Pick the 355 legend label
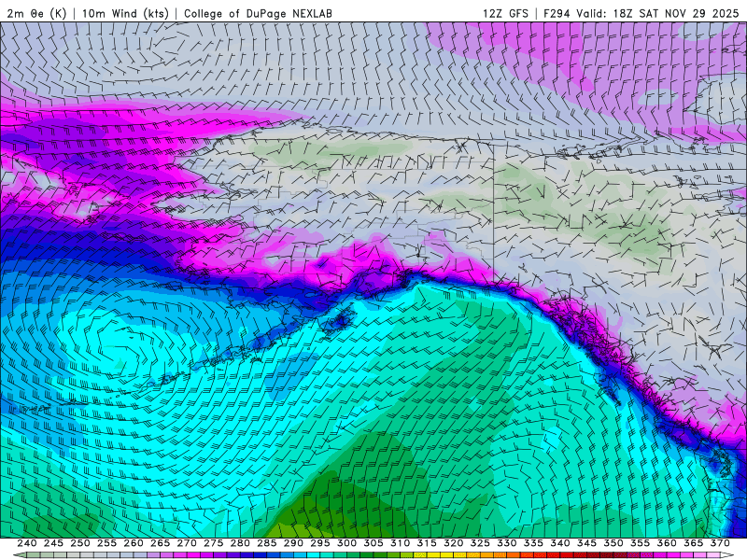Screen dimensions: 747x560 coord(641,543)
